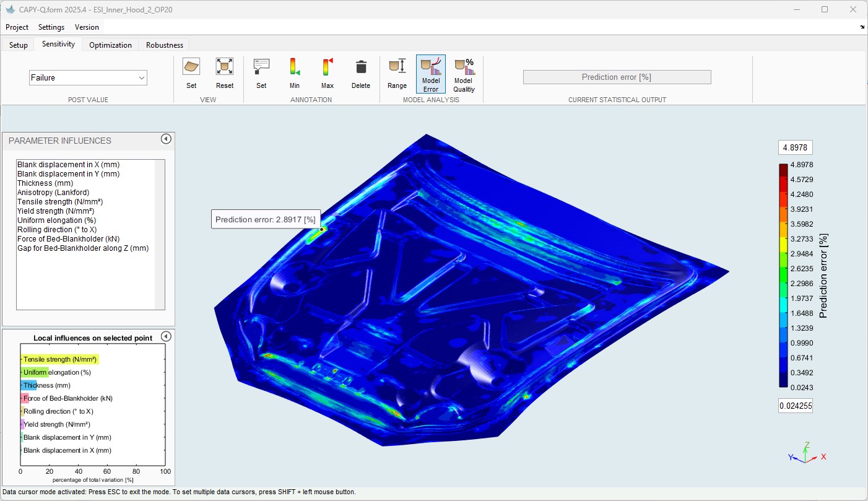Select Blank displacement in X (mm) parameter in influences list
868x501 pixels.
tap(68, 165)
